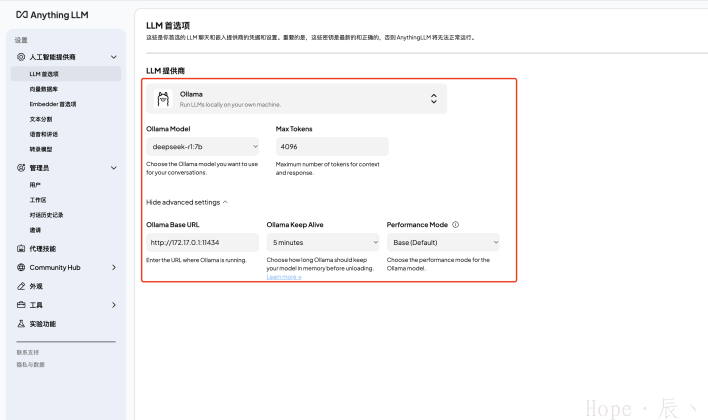Image resolution: width=708 pixels, height=420 pixels.
Task: Click the AnythingLLM logo icon
Action: coord(22,15)
